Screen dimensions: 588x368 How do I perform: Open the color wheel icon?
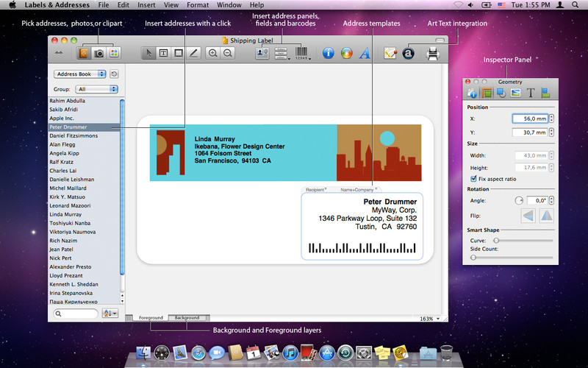pos(346,53)
